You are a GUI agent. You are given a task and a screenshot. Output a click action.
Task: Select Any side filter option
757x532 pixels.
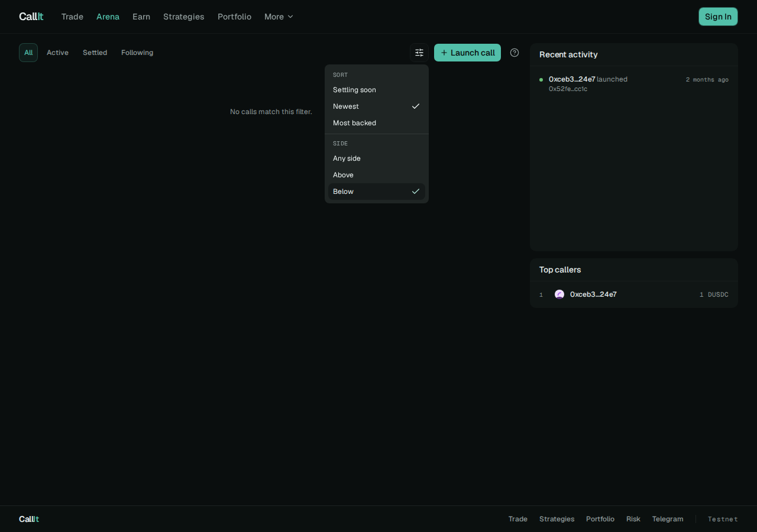(377, 158)
